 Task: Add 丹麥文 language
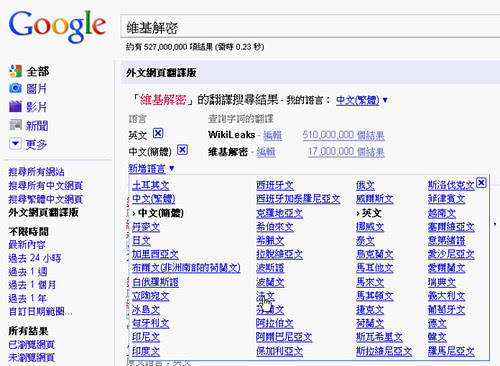146,227
